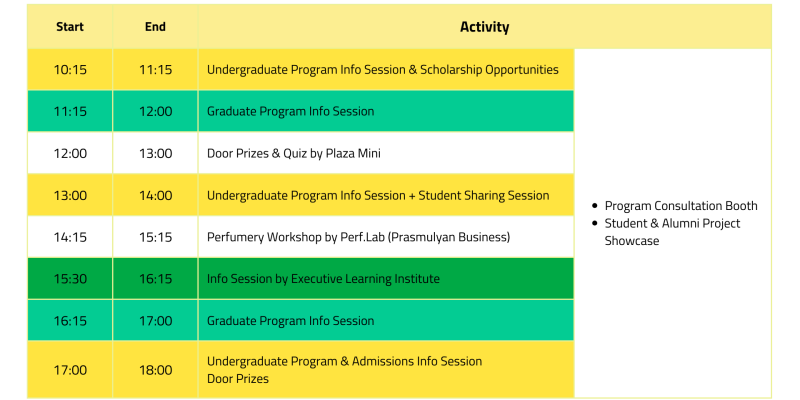This screenshot has height=400, width=800.
Task: Select Undergraduate Program & Admissions Info Session
Action: [344, 361]
